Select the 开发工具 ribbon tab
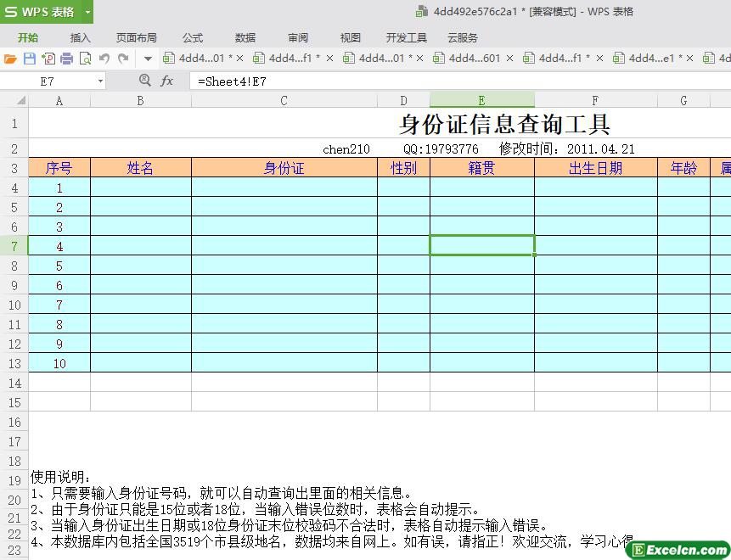Image resolution: width=731 pixels, height=560 pixels. click(x=407, y=37)
